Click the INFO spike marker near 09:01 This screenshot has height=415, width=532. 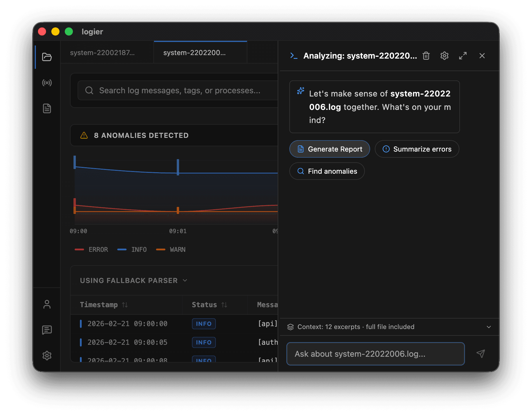point(178,167)
